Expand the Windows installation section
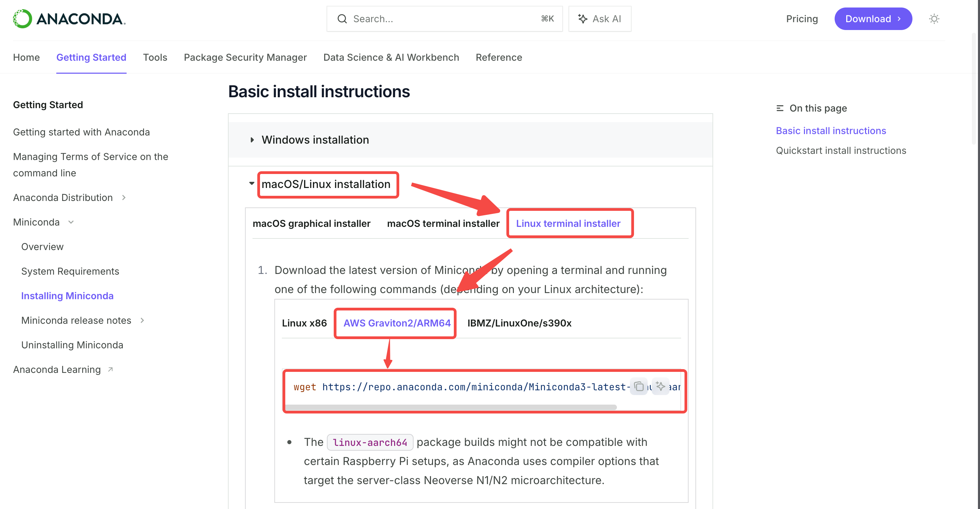Viewport: 980px width, 509px height. point(470,140)
